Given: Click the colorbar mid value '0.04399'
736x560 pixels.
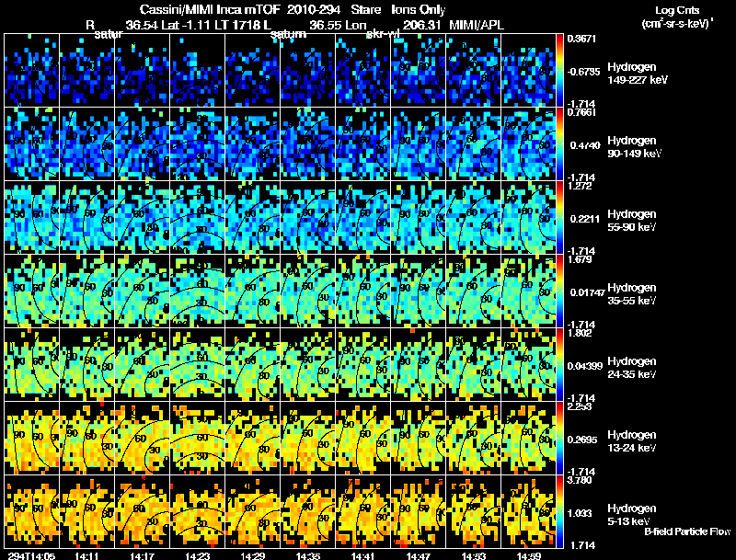Looking at the screenshot, I should pyautogui.click(x=585, y=366).
